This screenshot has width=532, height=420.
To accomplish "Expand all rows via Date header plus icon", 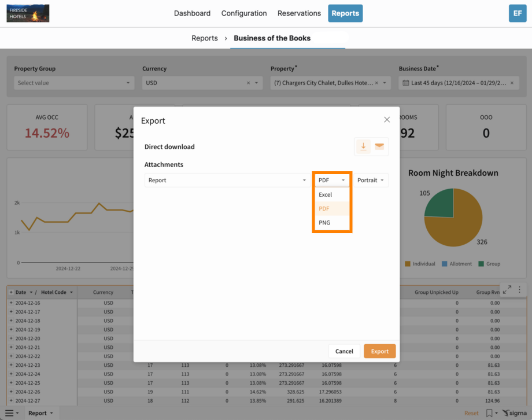I will [x=11, y=292].
